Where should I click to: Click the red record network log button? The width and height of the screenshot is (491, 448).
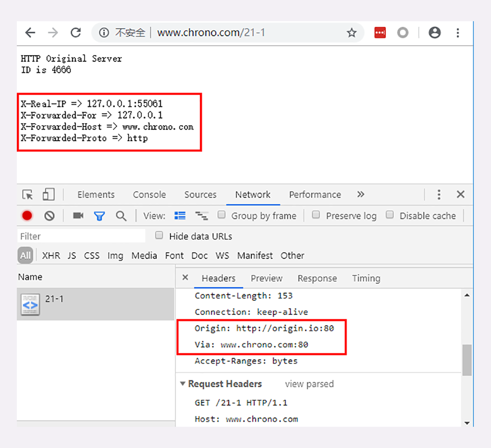[27, 216]
